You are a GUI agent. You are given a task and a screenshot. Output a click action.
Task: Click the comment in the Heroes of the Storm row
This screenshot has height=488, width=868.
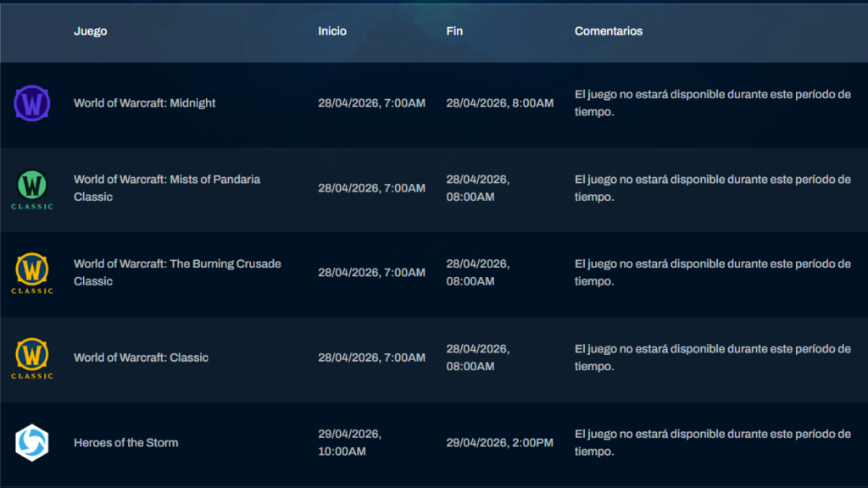tap(712, 442)
